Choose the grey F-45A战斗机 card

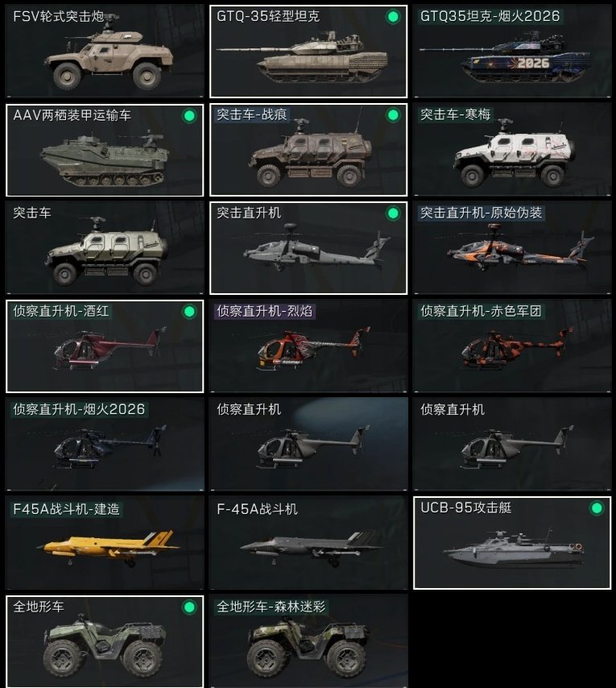308,543
